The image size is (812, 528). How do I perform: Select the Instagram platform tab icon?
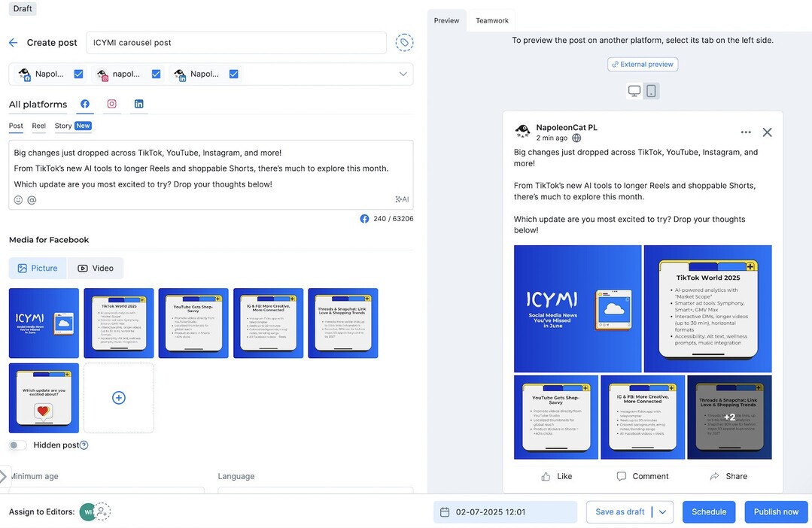[112, 104]
